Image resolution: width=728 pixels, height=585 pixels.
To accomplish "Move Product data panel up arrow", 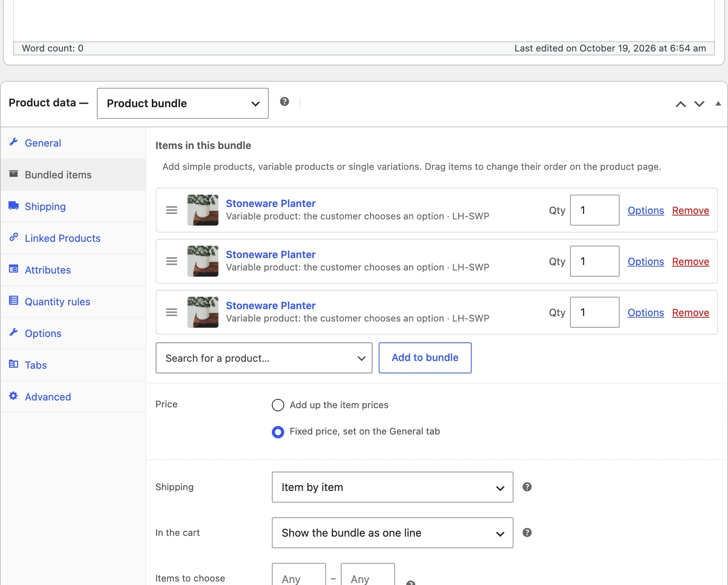I will (681, 104).
